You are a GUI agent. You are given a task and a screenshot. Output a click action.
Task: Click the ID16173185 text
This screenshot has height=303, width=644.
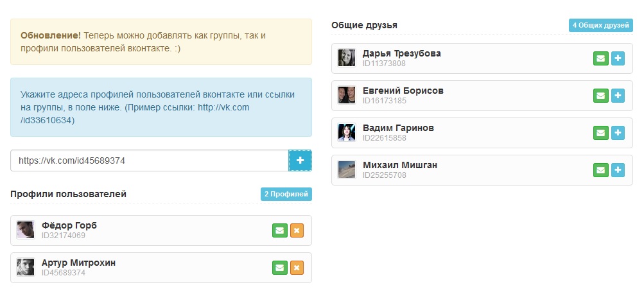click(x=385, y=101)
